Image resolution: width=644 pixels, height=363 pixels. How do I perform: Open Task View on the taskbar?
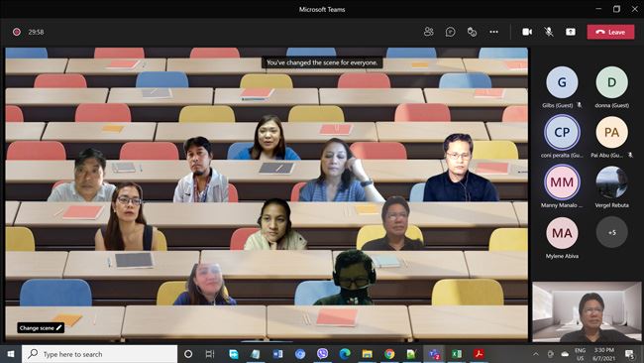pos(210,354)
